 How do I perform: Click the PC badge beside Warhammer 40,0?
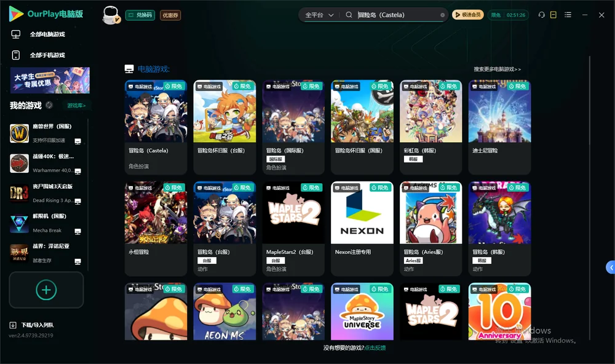(77, 171)
